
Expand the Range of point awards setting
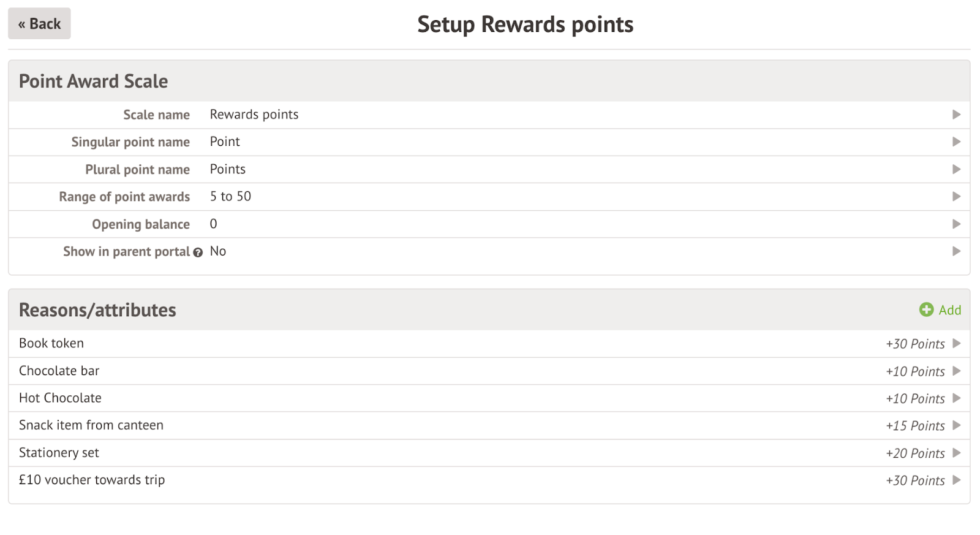click(956, 197)
